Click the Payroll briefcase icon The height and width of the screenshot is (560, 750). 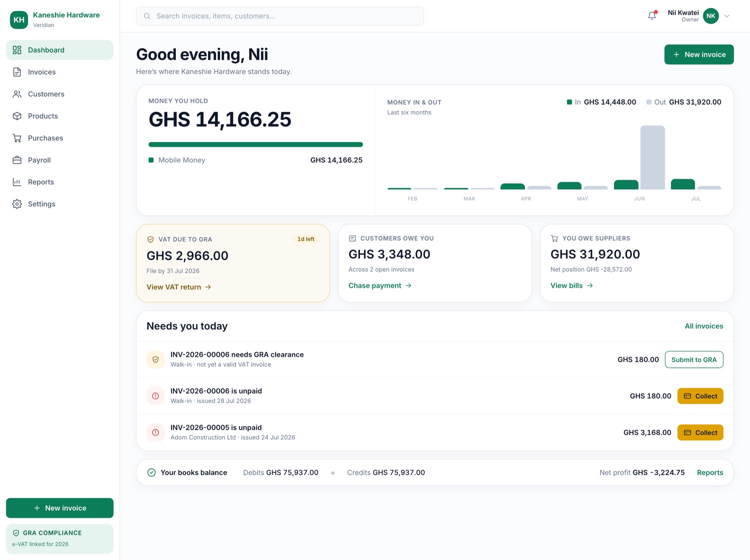[x=17, y=160]
